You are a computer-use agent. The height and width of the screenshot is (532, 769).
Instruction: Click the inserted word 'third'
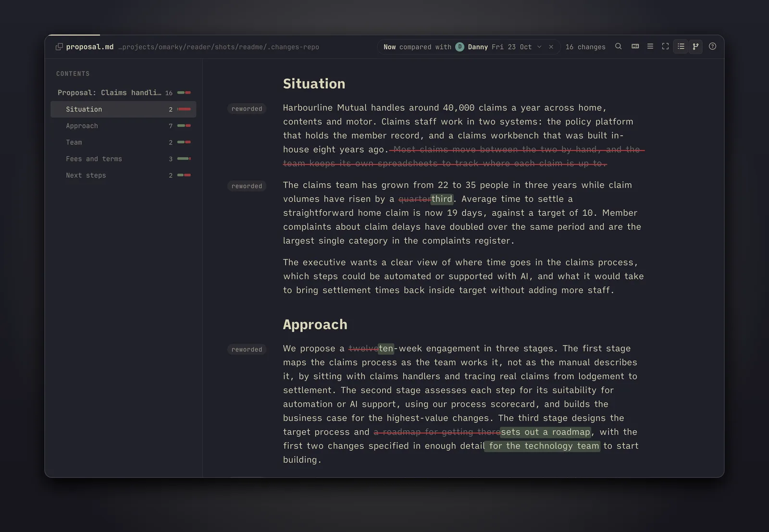point(442,199)
